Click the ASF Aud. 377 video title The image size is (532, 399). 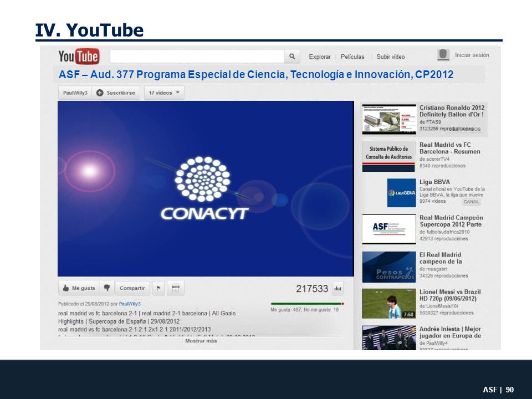point(256,74)
